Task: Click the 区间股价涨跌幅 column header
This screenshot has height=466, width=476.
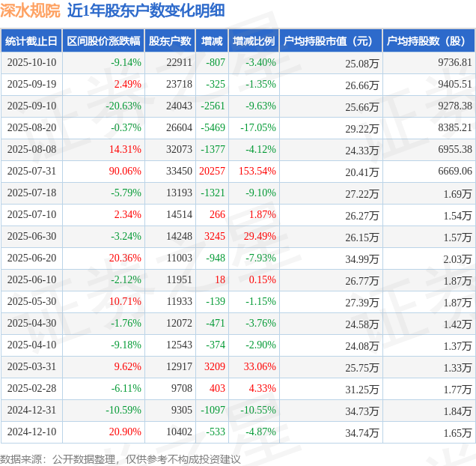Action: tap(103, 41)
